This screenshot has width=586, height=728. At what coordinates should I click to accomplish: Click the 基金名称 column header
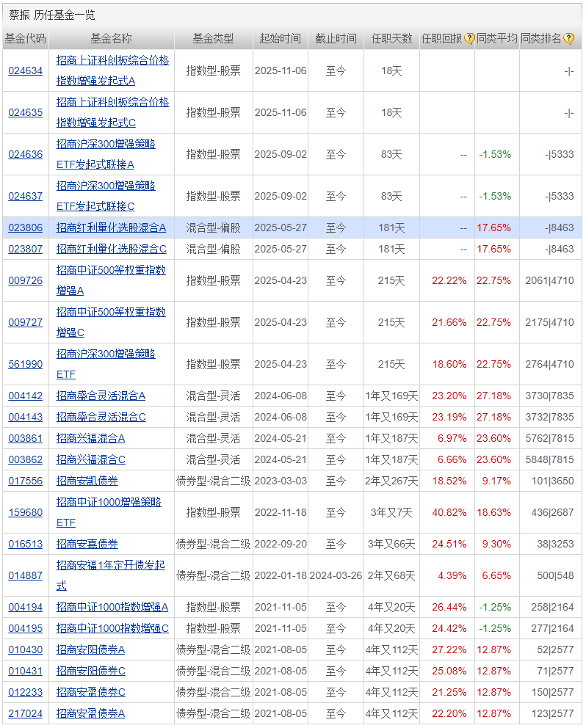click(x=111, y=39)
